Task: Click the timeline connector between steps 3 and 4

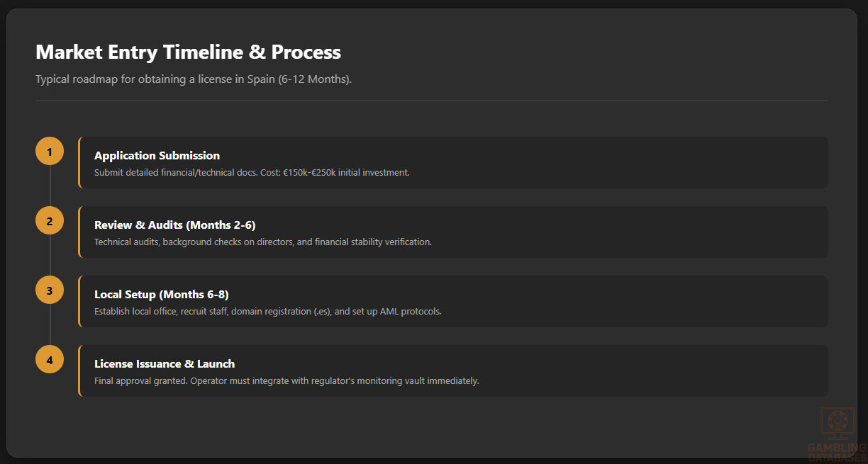Action: coord(50,325)
